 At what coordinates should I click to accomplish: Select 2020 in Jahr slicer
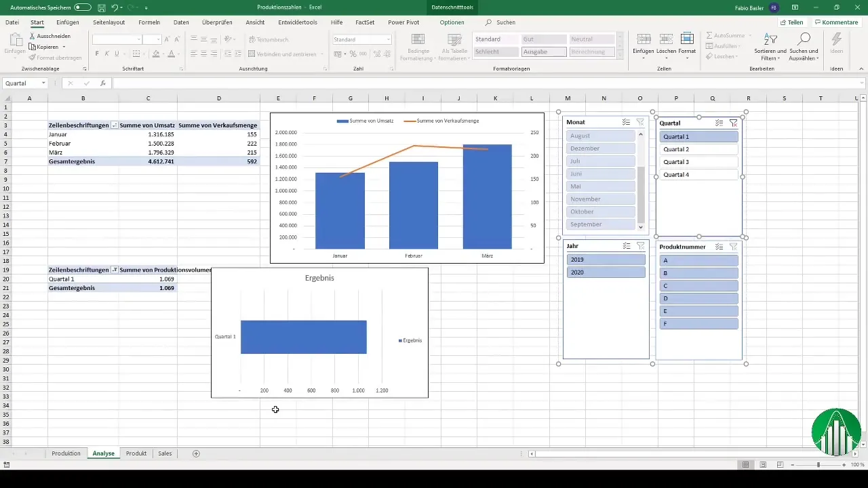[x=606, y=272]
